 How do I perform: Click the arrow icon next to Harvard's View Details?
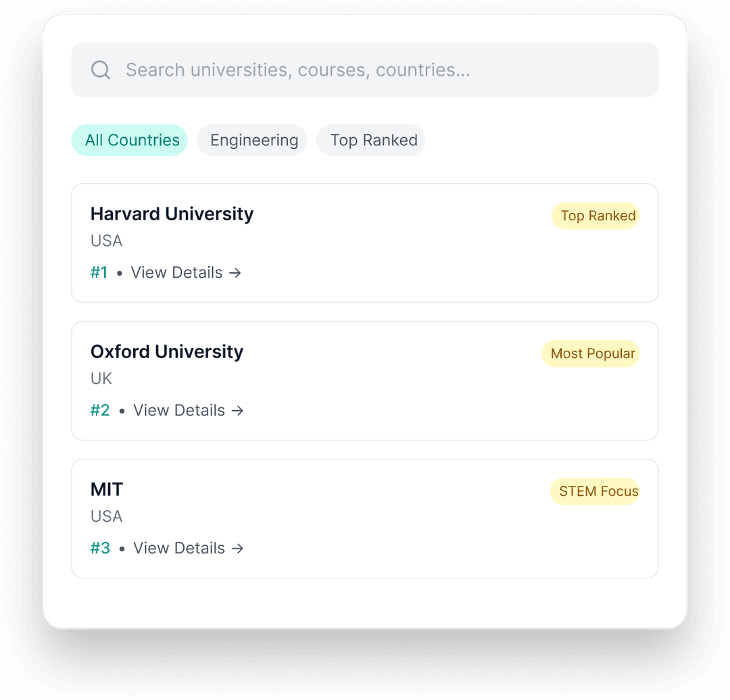pyautogui.click(x=235, y=272)
